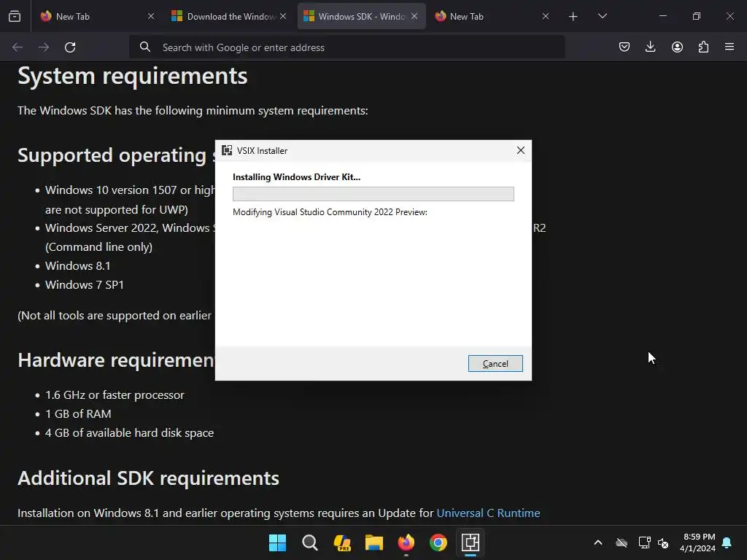Click the minimum system requirements sentence
The width and height of the screenshot is (747, 560).
[193, 111]
